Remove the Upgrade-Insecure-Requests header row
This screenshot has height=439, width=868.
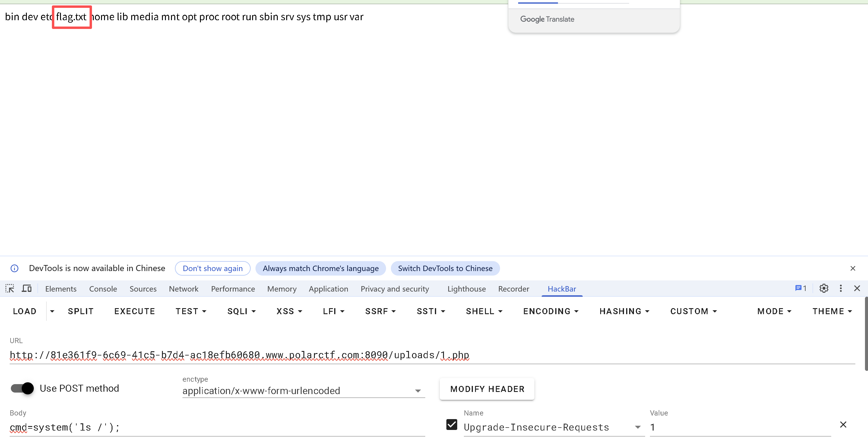[x=843, y=425]
